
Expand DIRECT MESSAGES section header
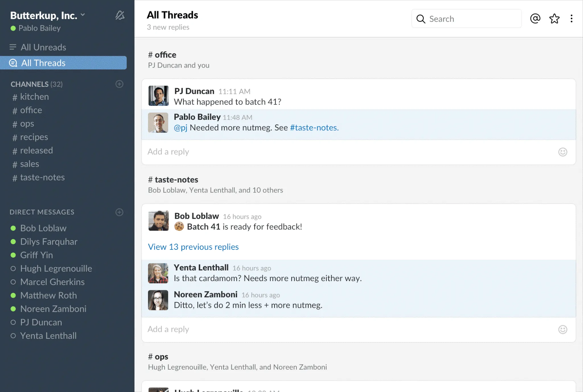click(42, 212)
